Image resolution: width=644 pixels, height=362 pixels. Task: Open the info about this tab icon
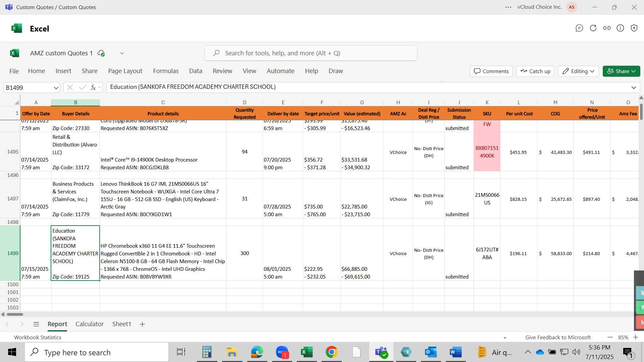621,28
